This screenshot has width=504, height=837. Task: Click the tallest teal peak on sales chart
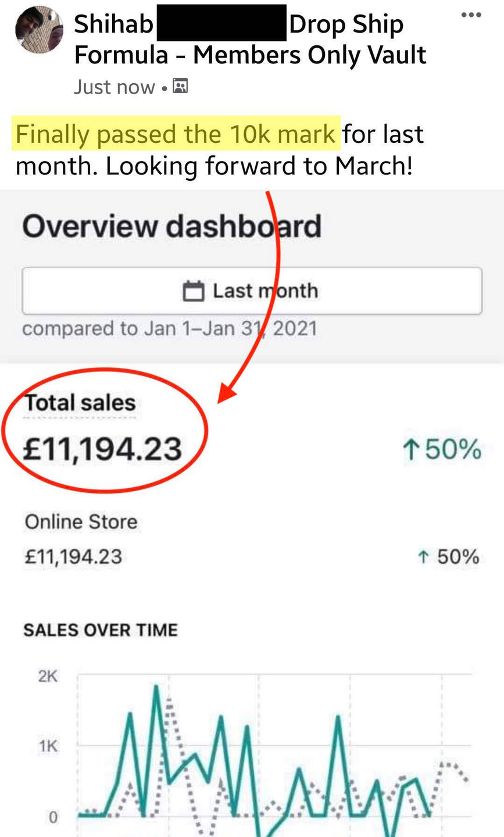156,687
